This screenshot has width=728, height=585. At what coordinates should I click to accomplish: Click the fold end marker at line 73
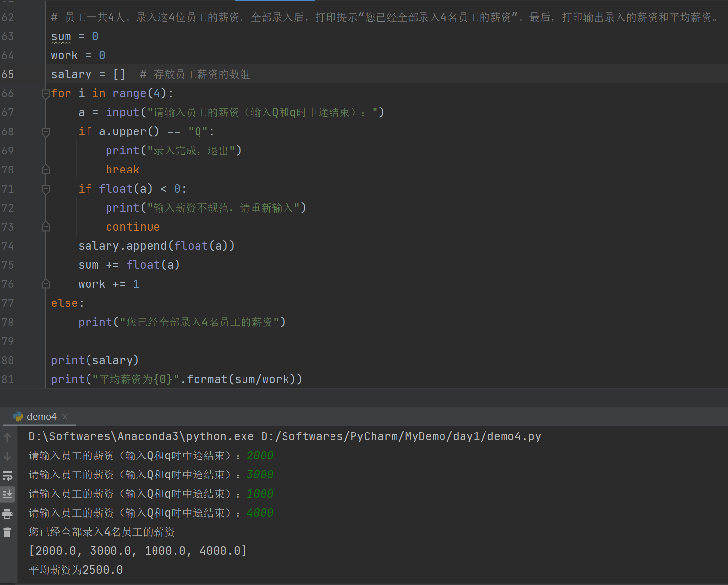pos(46,227)
